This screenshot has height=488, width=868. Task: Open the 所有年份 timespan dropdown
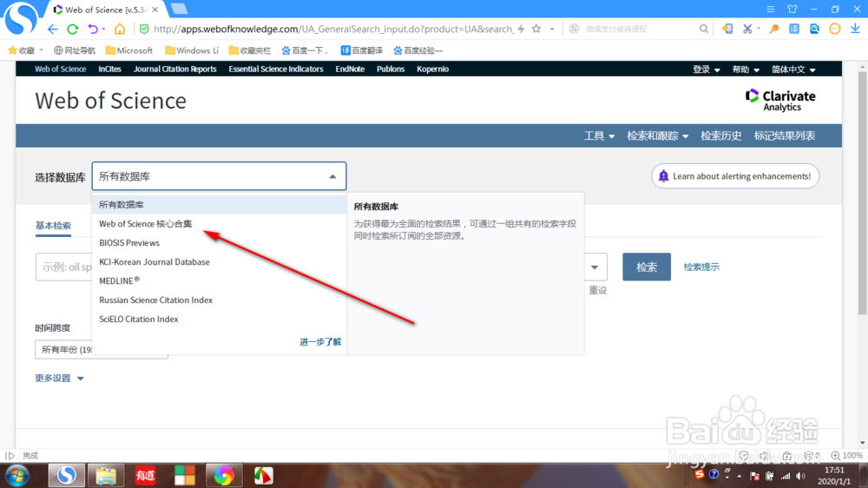pyautogui.click(x=102, y=350)
